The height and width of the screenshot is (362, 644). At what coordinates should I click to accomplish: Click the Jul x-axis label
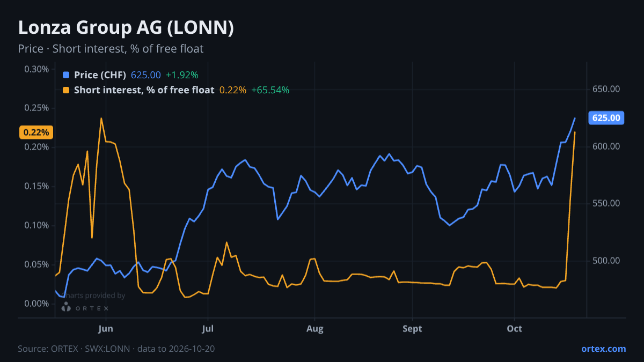(x=207, y=329)
